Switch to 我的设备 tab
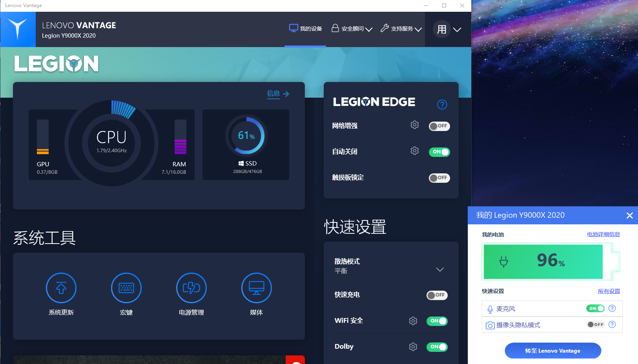 (x=305, y=29)
